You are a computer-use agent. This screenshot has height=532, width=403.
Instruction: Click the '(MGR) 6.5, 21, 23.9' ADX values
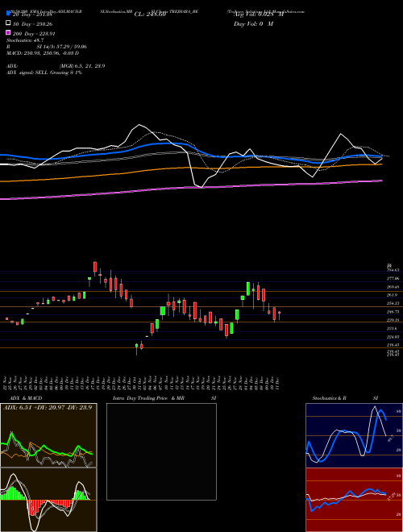82,66
